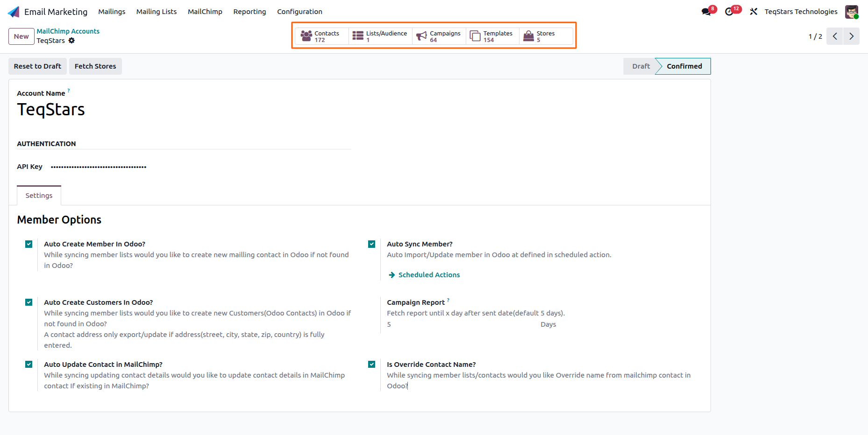Go to next record arrow
This screenshot has height=435, width=868.
click(851, 36)
